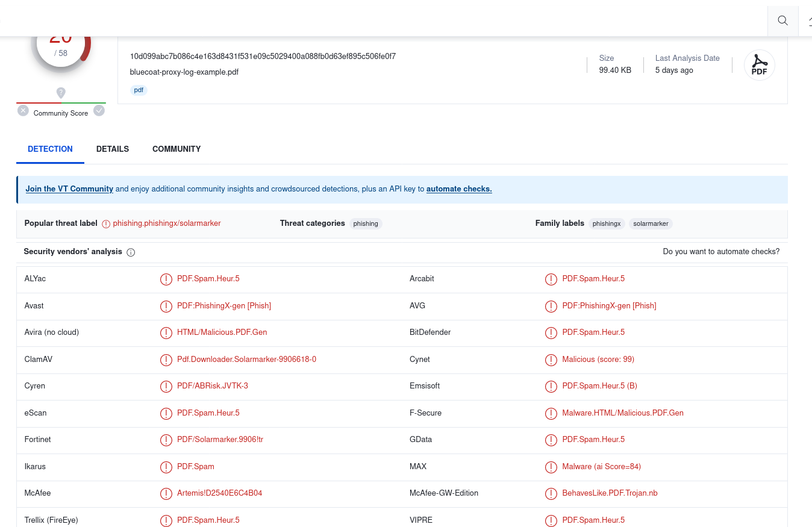Click the filename bluecoat-proxy-log-example.pdf

pyautogui.click(x=184, y=72)
